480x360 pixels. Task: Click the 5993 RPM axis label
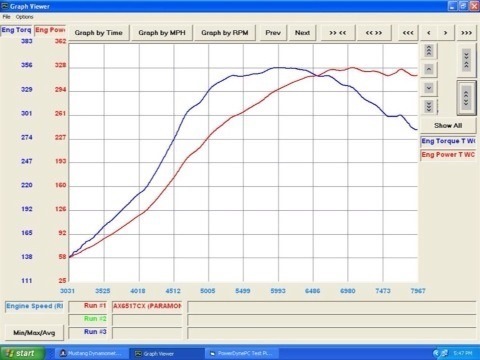coord(278,291)
